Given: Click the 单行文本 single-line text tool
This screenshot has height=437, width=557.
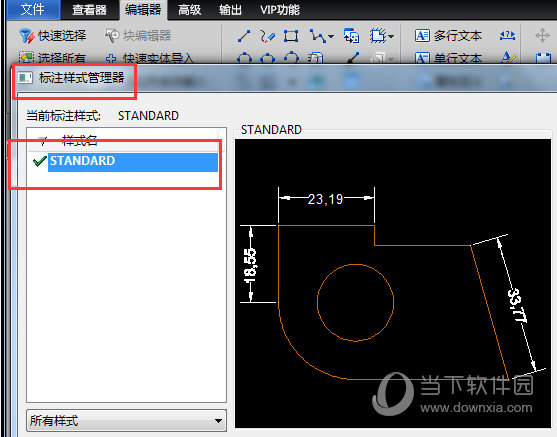Looking at the screenshot, I should (448, 58).
